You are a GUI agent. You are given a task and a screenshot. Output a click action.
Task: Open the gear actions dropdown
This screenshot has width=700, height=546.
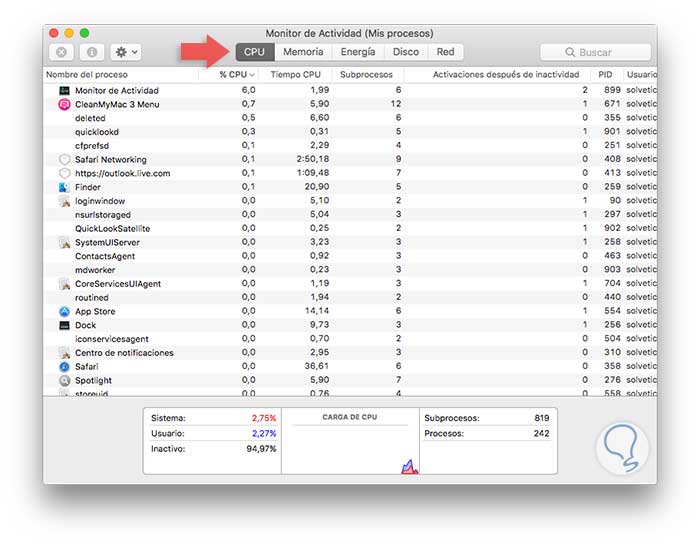(126, 52)
